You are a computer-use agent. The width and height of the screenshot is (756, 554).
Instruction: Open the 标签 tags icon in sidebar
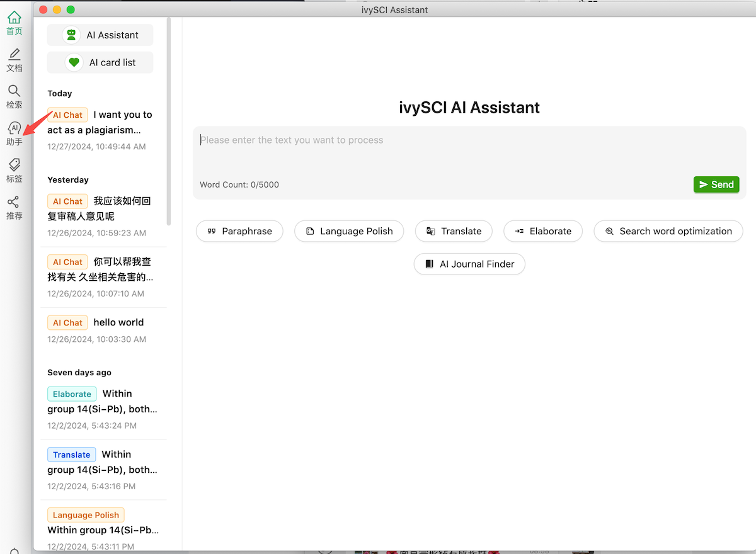tap(14, 171)
